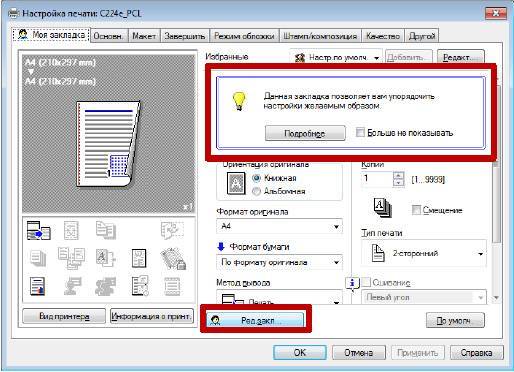Click the Подробнее button
514x372 pixels.
[305, 133]
